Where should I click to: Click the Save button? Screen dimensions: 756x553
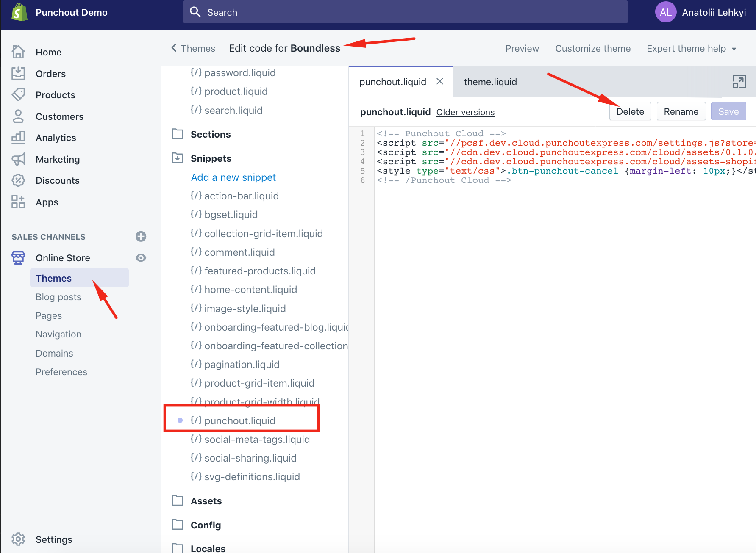click(x=728, y=111)
